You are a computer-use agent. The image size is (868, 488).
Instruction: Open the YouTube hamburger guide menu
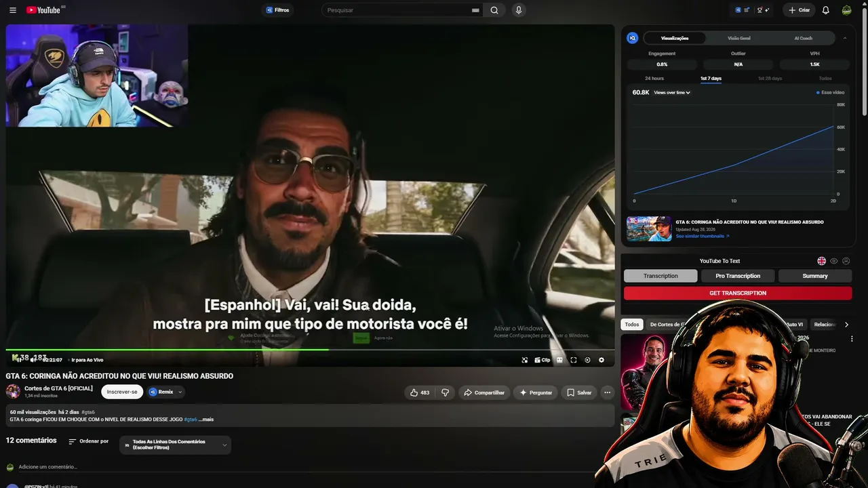pos(13,10)
